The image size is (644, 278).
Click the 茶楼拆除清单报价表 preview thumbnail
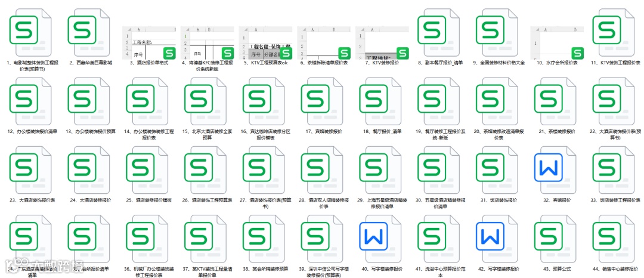click(x=324, y=43)
